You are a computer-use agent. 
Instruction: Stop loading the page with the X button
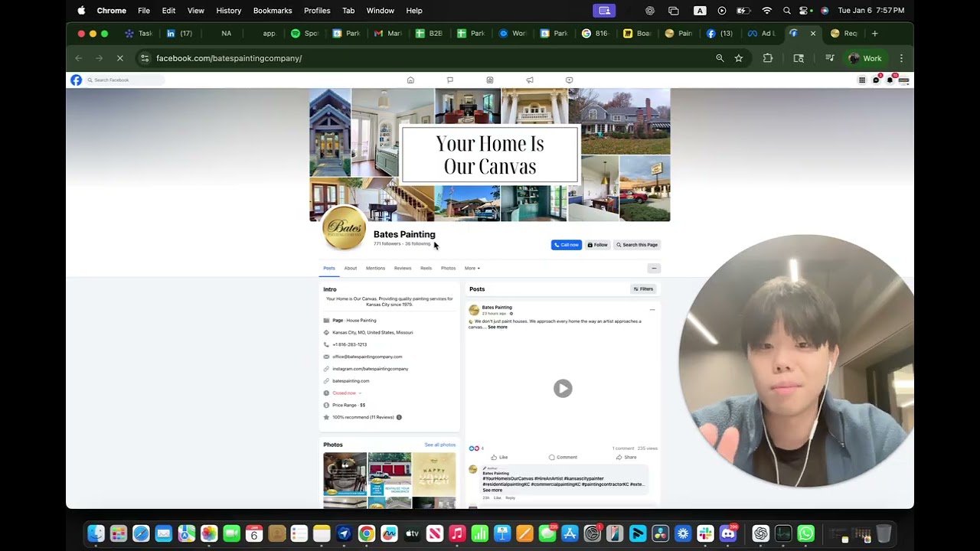[x=120, y=58]
